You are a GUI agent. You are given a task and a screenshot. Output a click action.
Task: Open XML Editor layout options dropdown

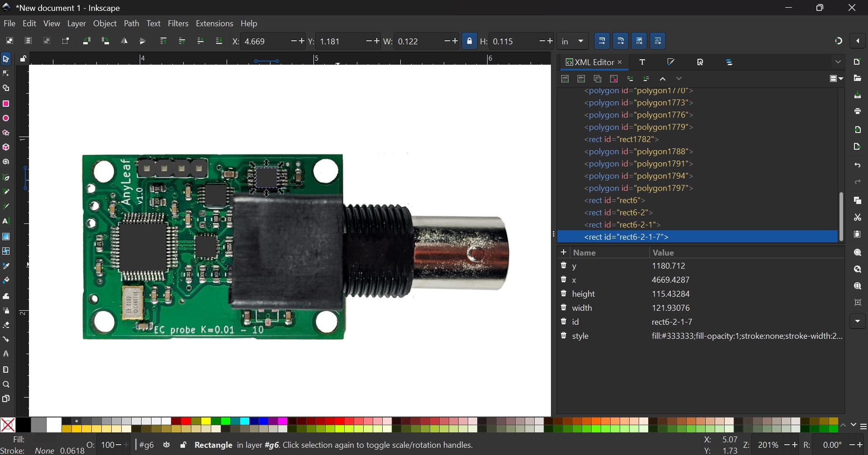point(836,79)
